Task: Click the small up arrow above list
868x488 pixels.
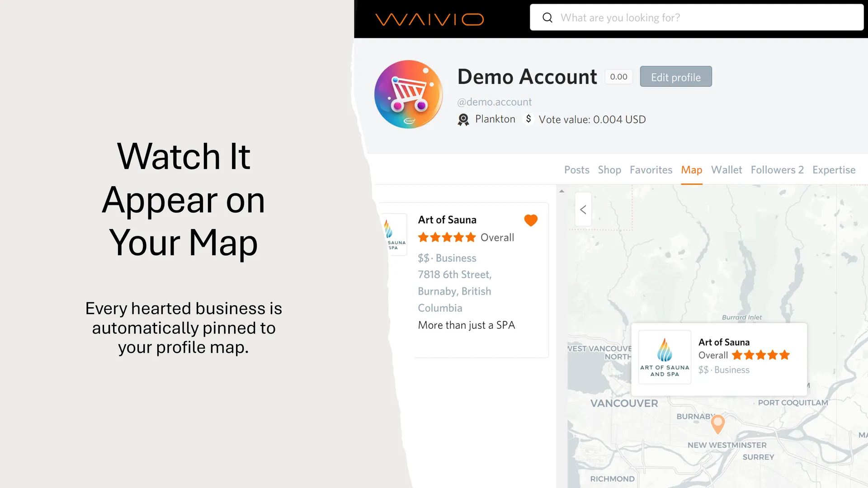Action: click(x=561, y=191)
